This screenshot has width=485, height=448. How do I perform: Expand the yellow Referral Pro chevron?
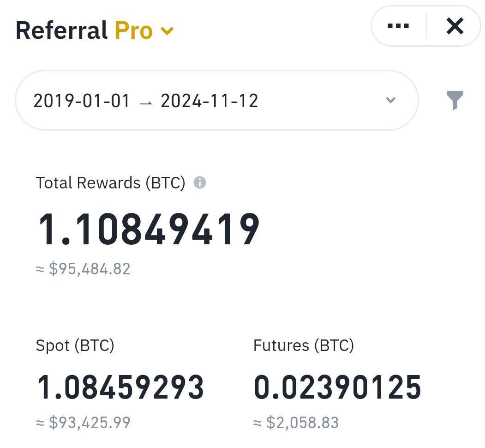(x=167, y=31)
